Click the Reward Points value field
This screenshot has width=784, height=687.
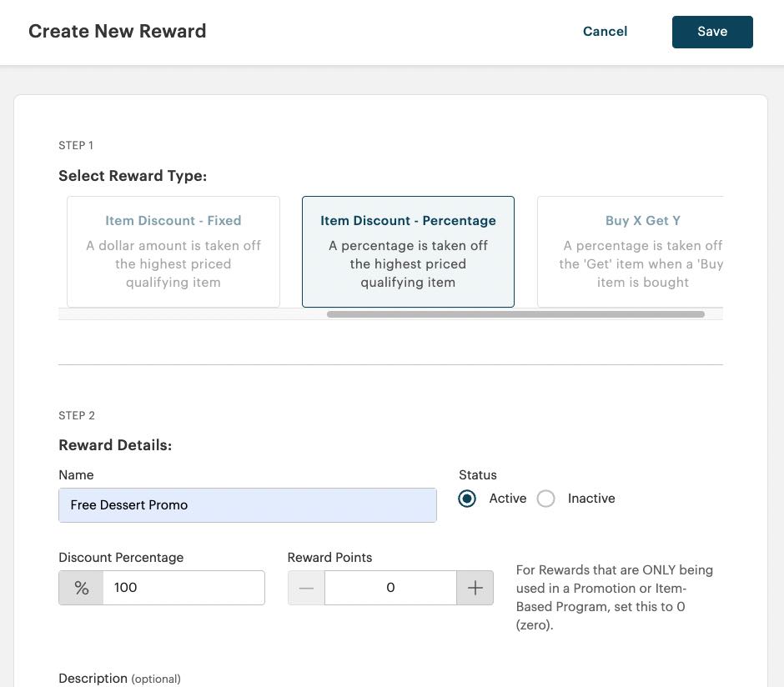[390, 587]
